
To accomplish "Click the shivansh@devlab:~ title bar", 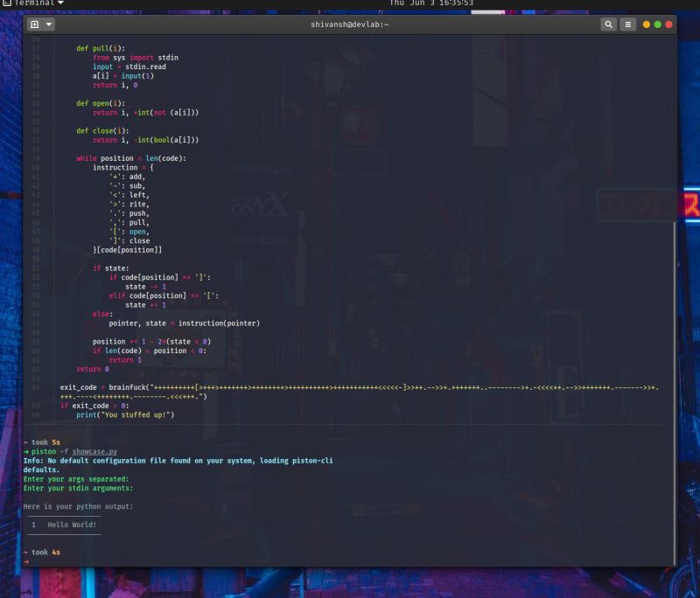I will [350, 25].
